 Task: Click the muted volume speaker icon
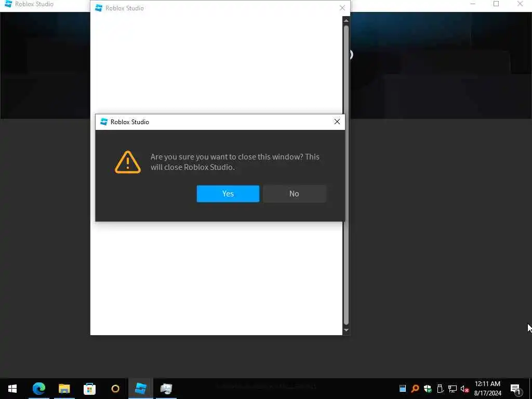(x=464, y=389)
